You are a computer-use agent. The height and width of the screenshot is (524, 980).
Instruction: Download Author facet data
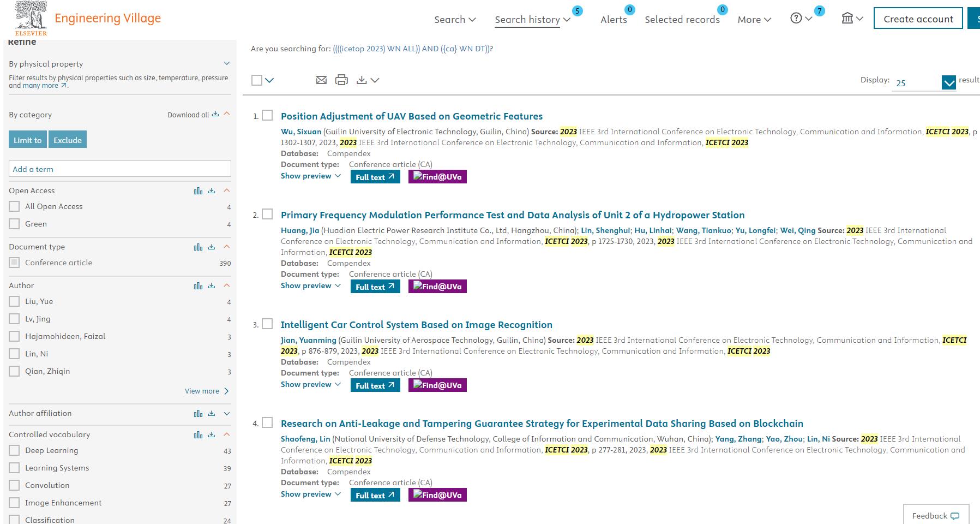coord(212,285)
